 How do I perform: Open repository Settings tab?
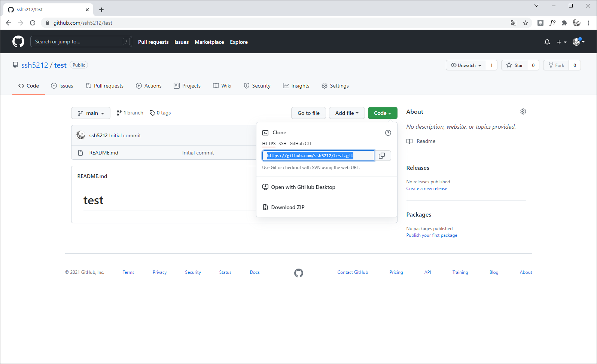tap(335, 86)
